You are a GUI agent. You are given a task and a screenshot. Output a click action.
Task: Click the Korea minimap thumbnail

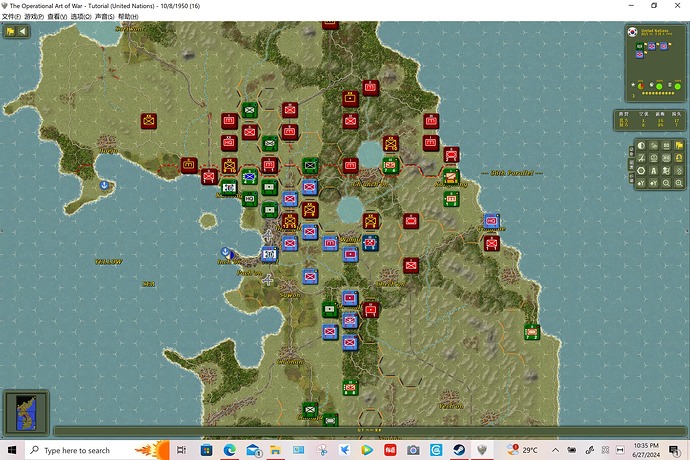coord(26,412)
